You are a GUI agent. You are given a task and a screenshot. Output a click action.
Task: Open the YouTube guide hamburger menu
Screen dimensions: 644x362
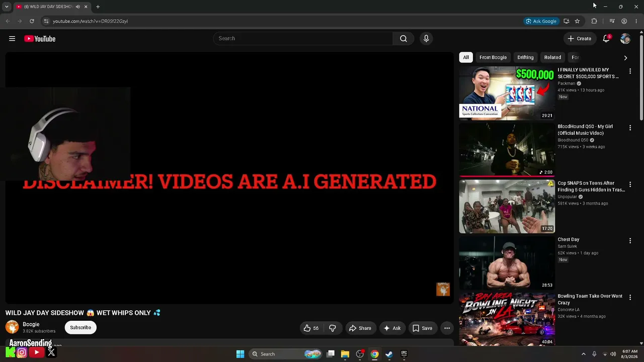coord(12,39)
